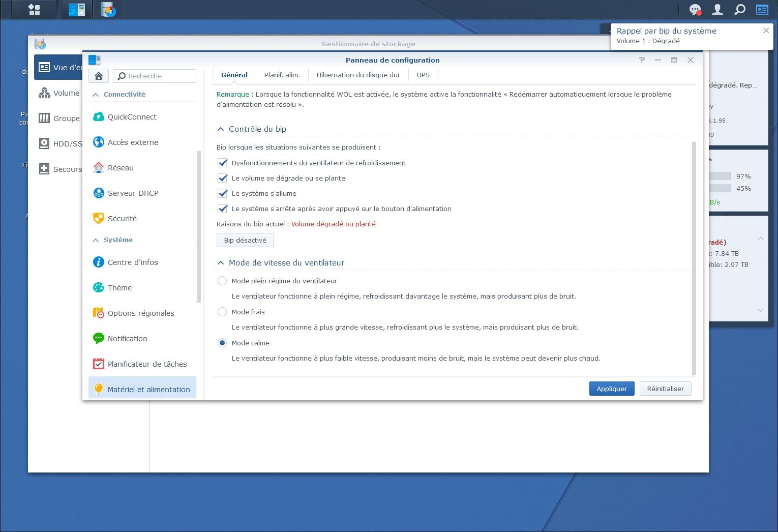The width and height of the screenshot is (778, 532).
Task: Select Mode plein régime du ventilateur
Action: pyautogui.click(x=222, y=281)
